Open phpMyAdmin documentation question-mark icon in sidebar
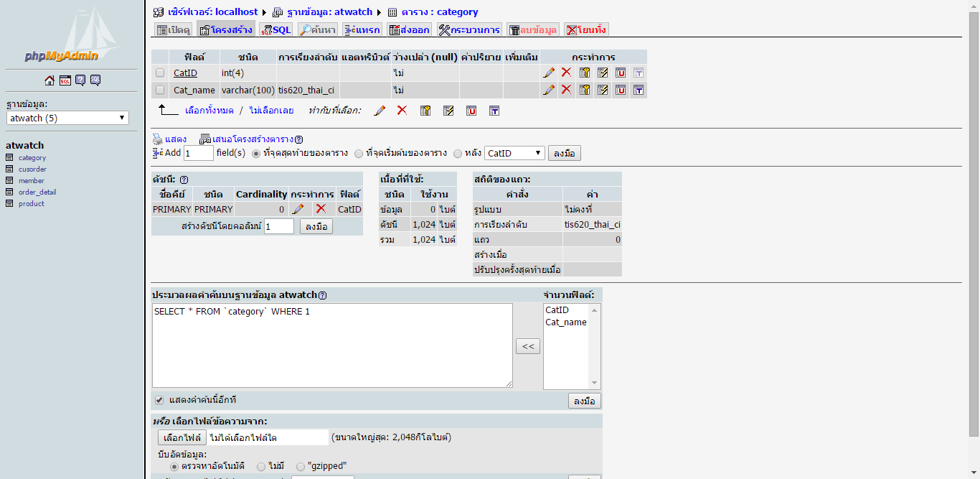This screenshot has height=479, width=980. 80,80
